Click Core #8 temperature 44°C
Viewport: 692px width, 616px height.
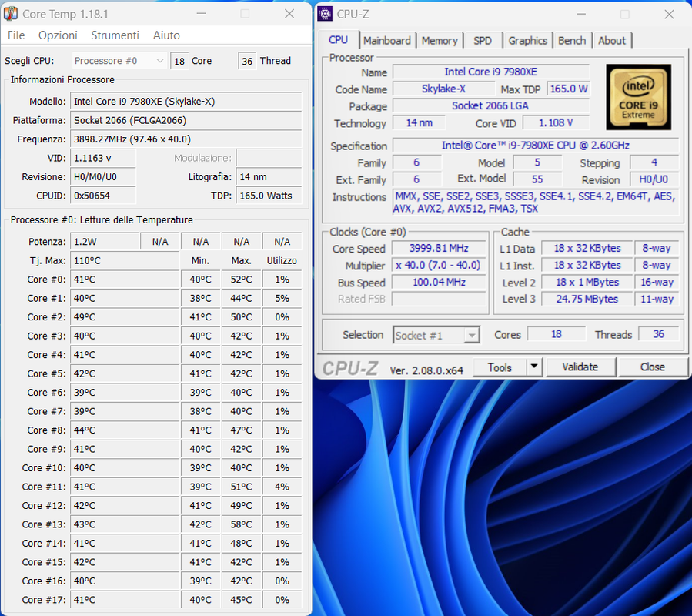[x=125, y=430]
